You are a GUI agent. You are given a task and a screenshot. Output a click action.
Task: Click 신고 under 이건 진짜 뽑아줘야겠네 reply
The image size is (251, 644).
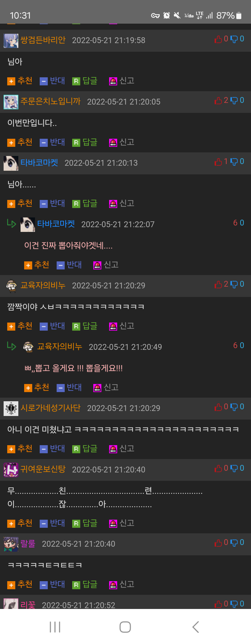pos(111,265)
